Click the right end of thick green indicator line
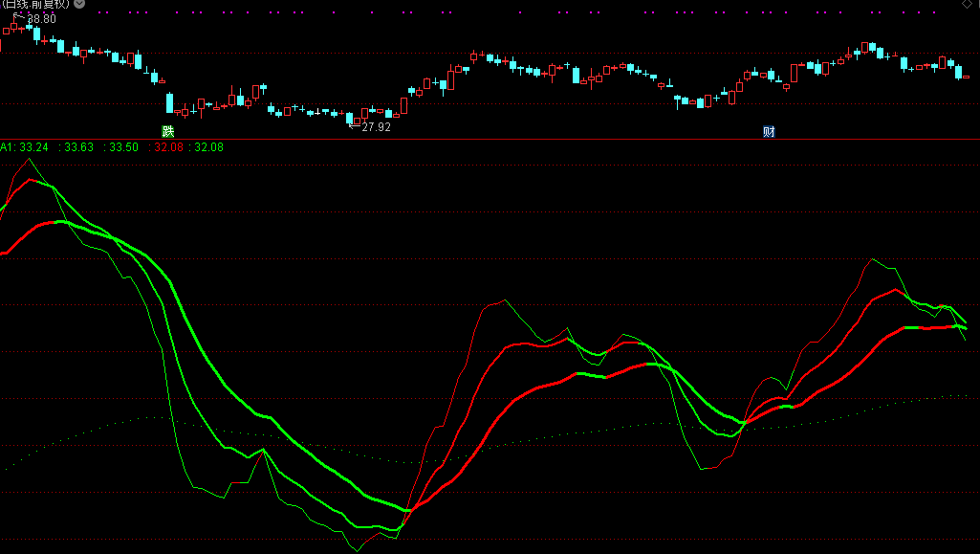 965,321
